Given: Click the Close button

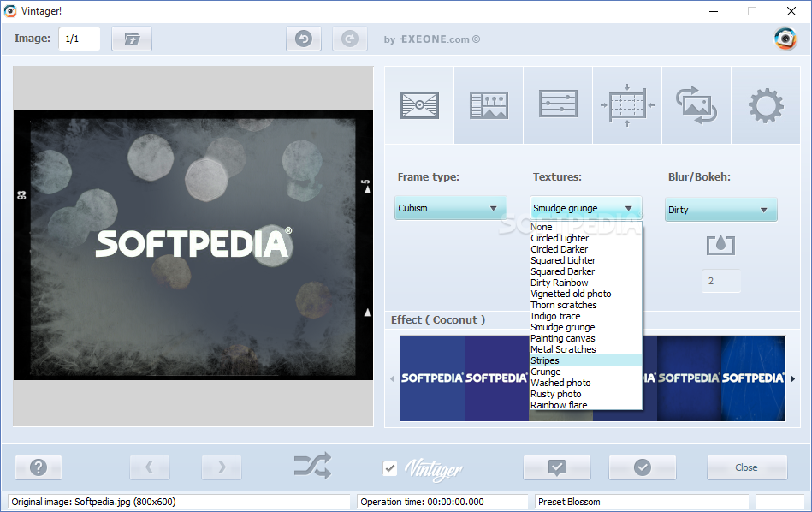Looking at the screenshot, I should click(747, 467).
